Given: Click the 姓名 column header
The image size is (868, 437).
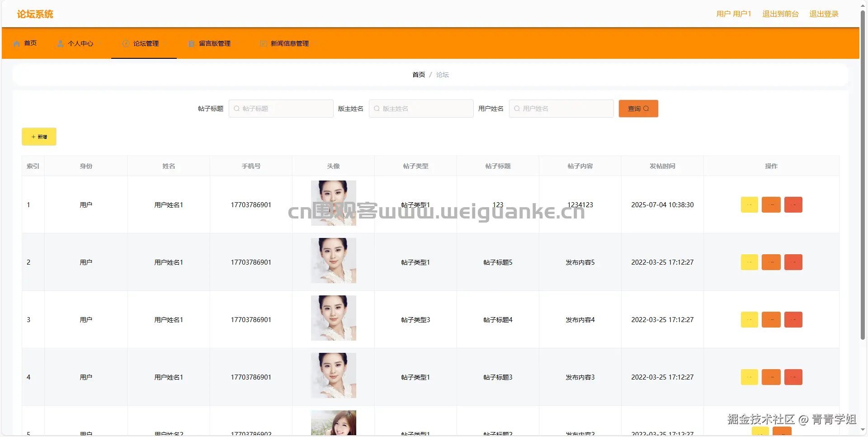Looking at the screenshot, I should (169, 166).
